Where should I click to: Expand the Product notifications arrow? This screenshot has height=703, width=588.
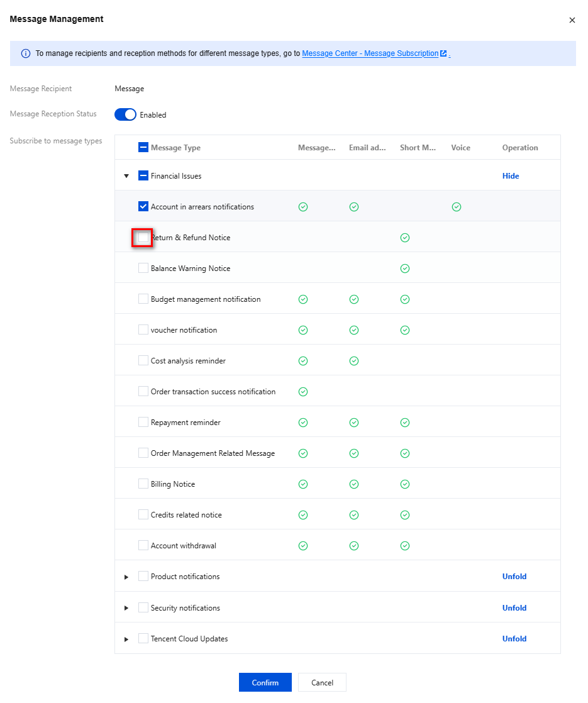[x=126, y=577]
